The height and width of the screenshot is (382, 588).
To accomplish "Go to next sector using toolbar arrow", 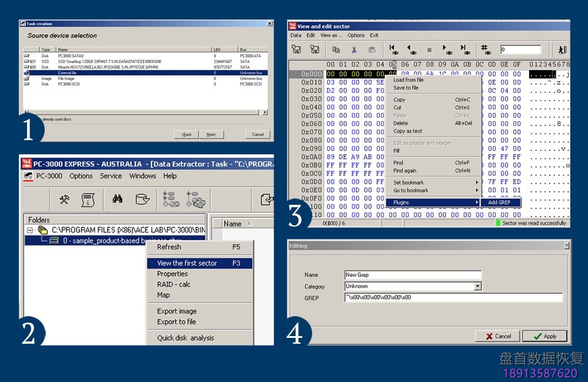I will [x=447, y=50].
